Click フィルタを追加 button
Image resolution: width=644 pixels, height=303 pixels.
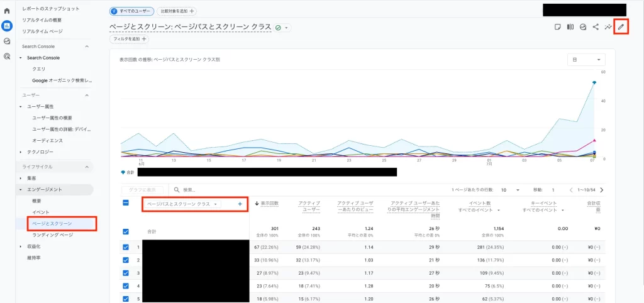tap(129, 39)
